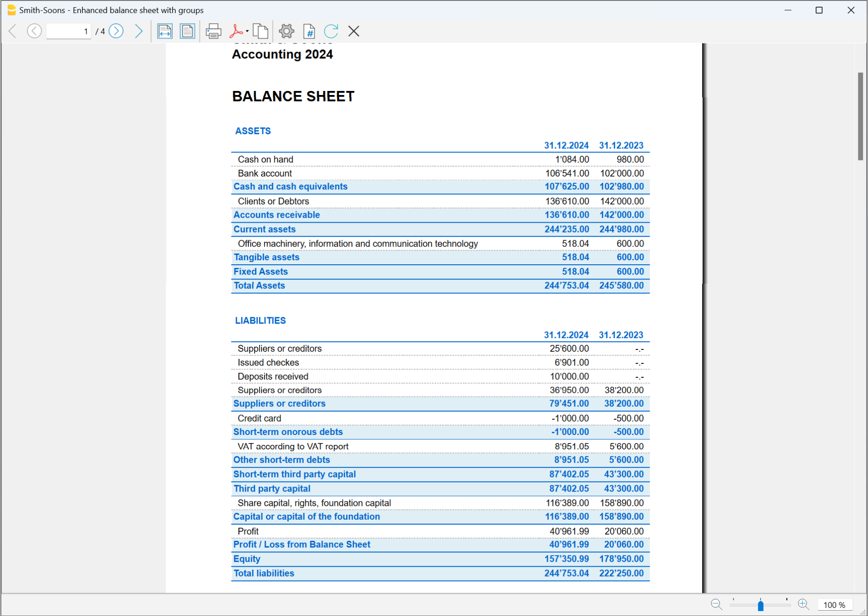Select the Deposits received row
Viewport: 868px width, 616px height.
pos(440,376)
